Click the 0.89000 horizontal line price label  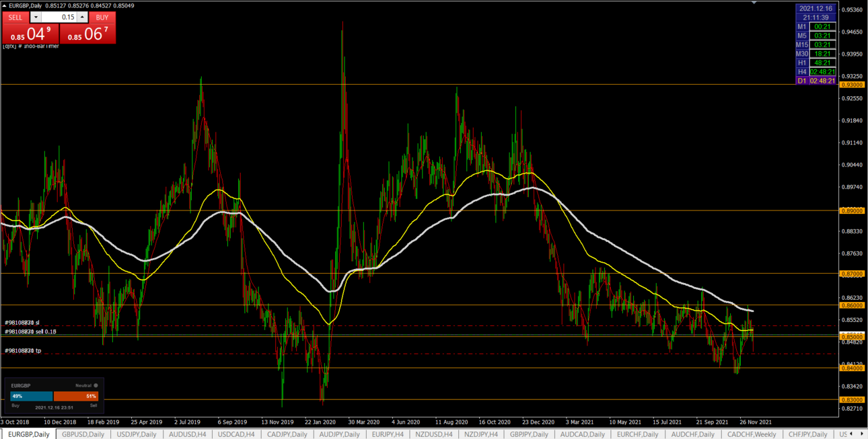coord(852,210)
